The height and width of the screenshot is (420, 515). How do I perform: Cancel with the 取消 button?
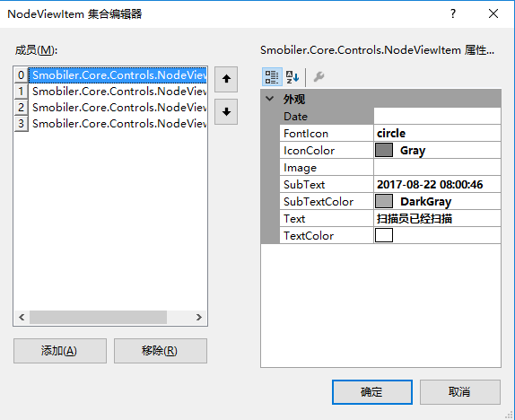459,392
